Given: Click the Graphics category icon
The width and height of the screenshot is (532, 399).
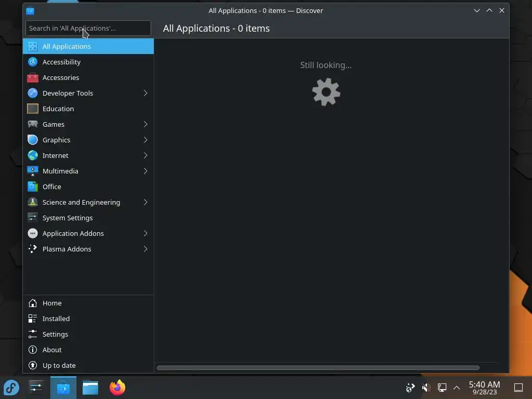Looking at the screenshot, I should (33, 140).
